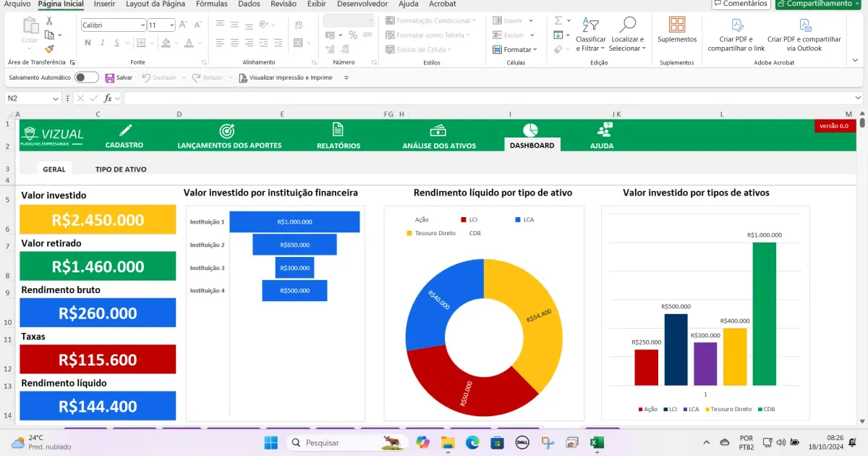
Task: Expand the Name Box N2 dropdown
Action: (56, 98)
